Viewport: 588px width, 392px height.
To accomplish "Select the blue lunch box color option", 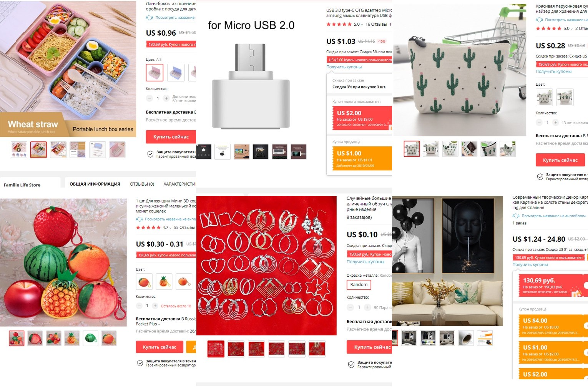I will [176, 73].
